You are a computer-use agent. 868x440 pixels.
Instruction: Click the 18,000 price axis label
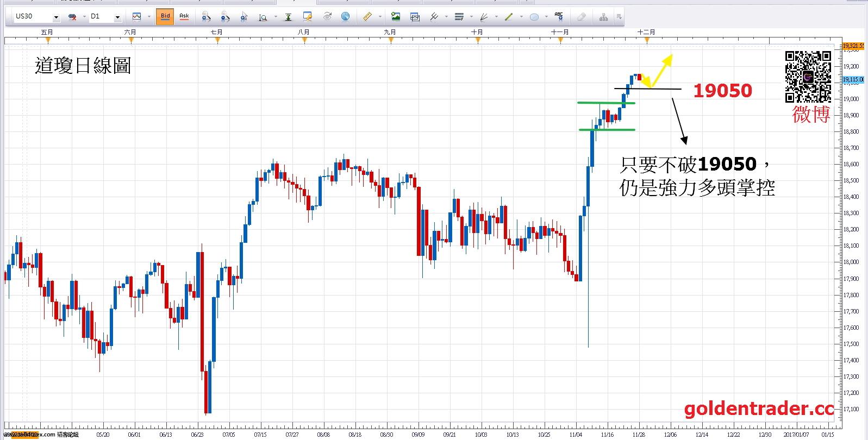click(851, 262)
